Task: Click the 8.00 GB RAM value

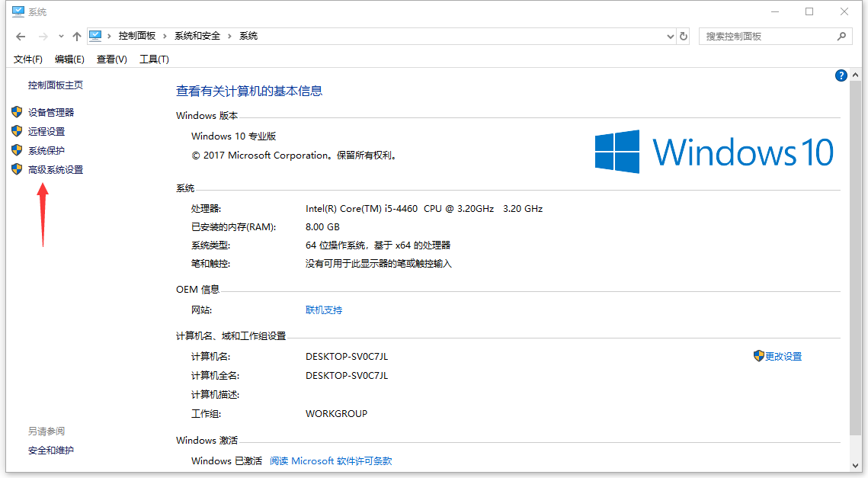Action: (x=322, y=227)
